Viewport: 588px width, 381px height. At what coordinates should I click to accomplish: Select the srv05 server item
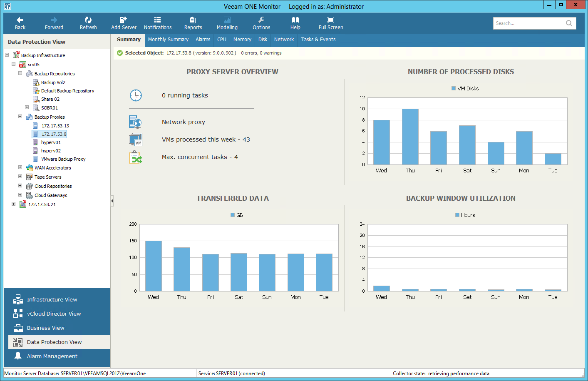(x=34, y=65)
